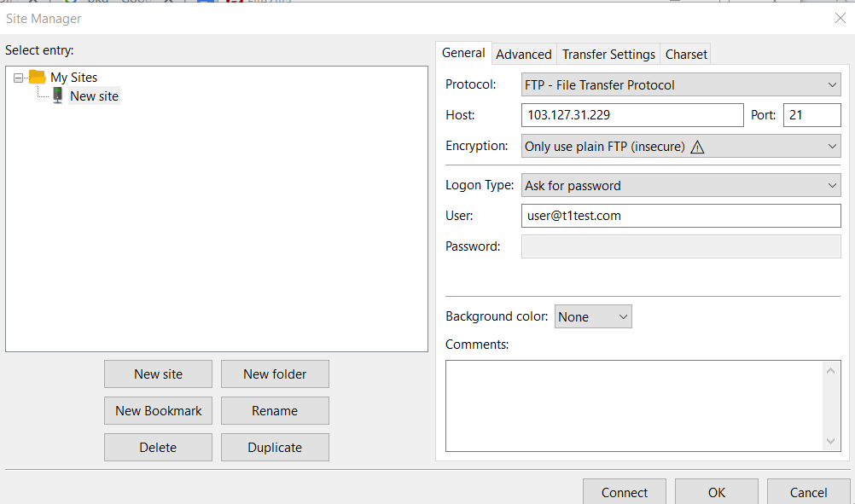
Task: Click the Delete button
Action: (158, 448)
